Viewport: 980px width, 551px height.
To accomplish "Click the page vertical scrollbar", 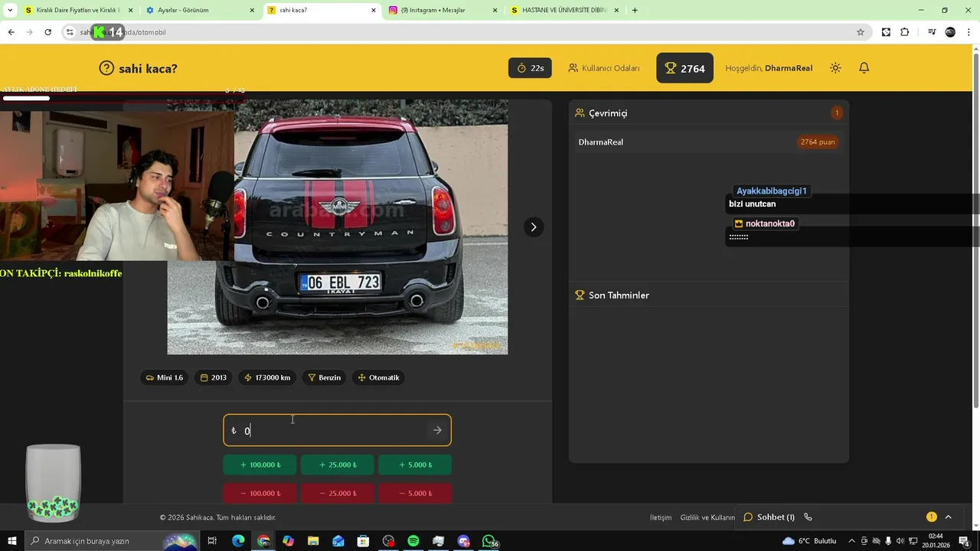I will click(975, 230).
